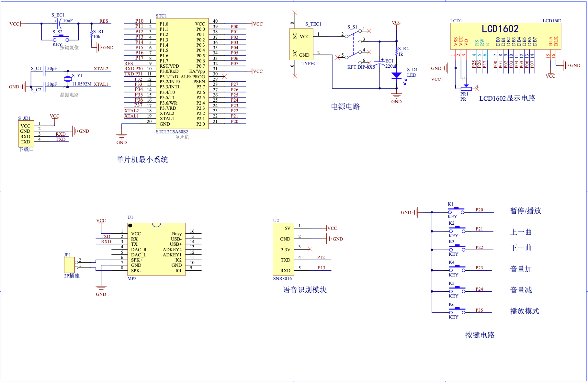Select the MP3 module U1
The width and height of the screenshot is (588, 382).
point(156,249)
